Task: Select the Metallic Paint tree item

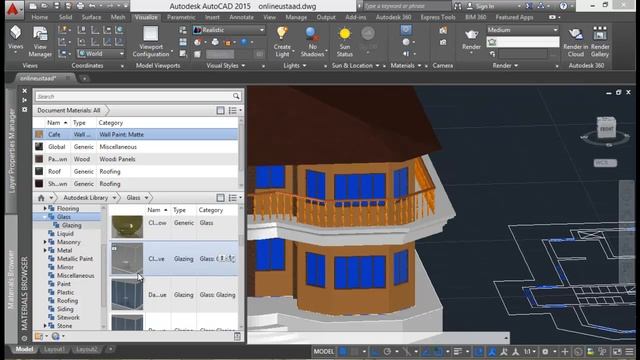Action: [x=75, y=259]
